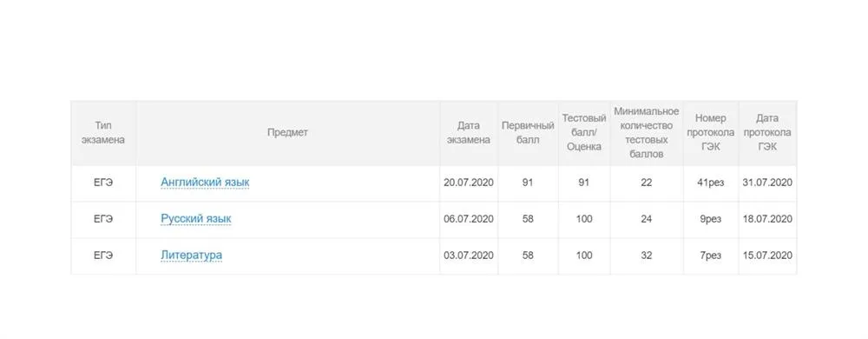Select the Тип экзамена column header
Screen dimensions: 868x339
[x=103, y=133]
